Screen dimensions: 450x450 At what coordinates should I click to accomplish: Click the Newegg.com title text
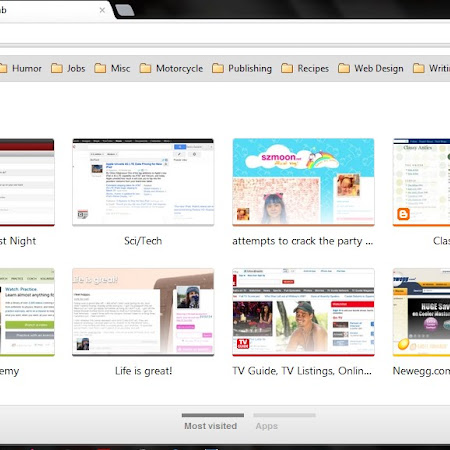click(421, 371)
